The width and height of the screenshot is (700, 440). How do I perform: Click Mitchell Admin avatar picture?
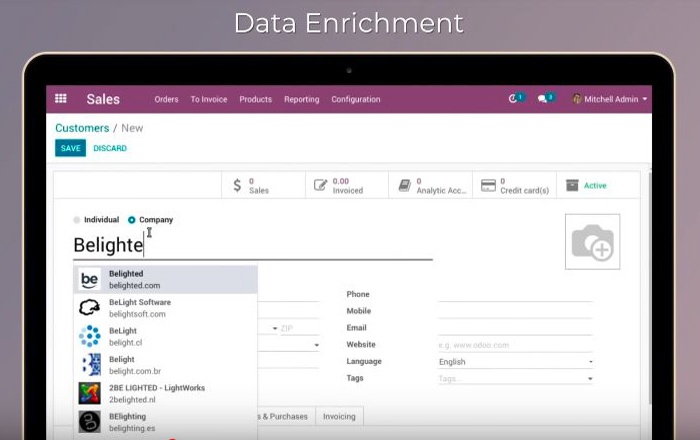[x=577, y=99]
